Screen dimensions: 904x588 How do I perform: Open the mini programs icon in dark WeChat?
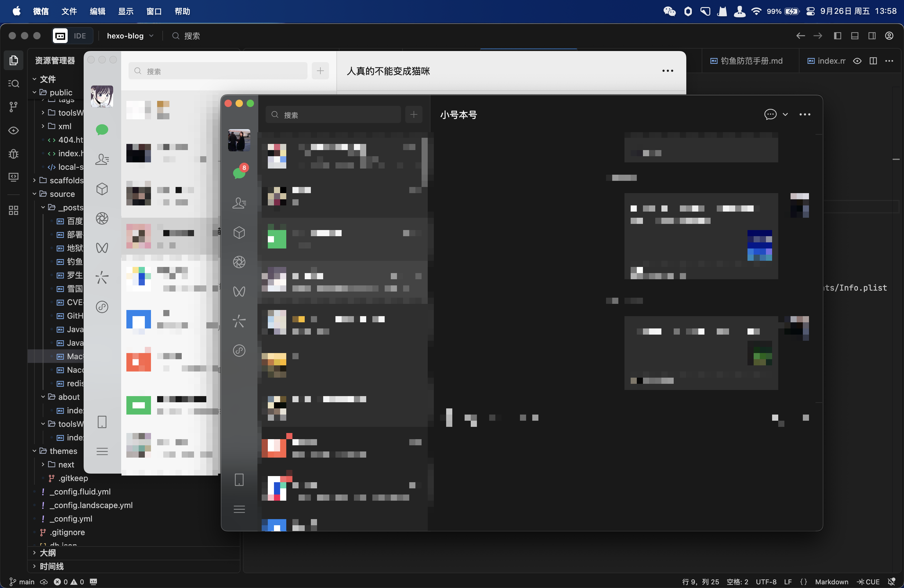click(x=239, y=350)
